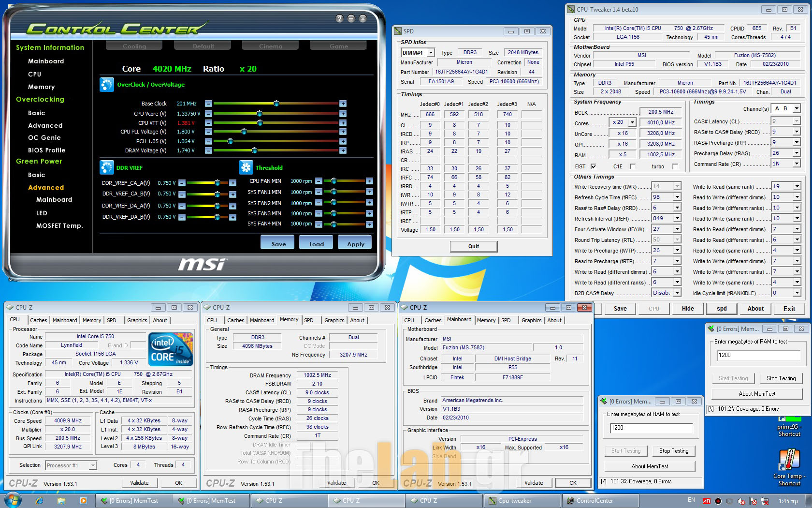The width and height of the screenshot is (812, 508).
Task: Open BIOS Profile in Control Center sidebar
Action: tap(46, 150)
